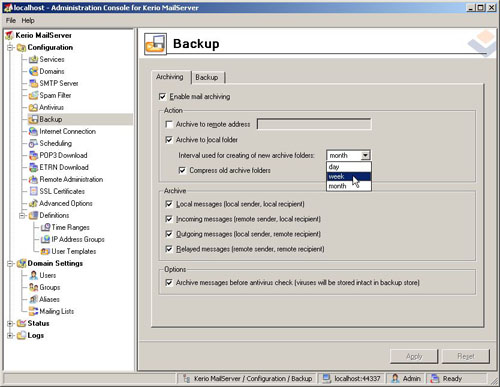The image size is (500, 387).
Task: Click the Reset button
Action: click(466, 356)
